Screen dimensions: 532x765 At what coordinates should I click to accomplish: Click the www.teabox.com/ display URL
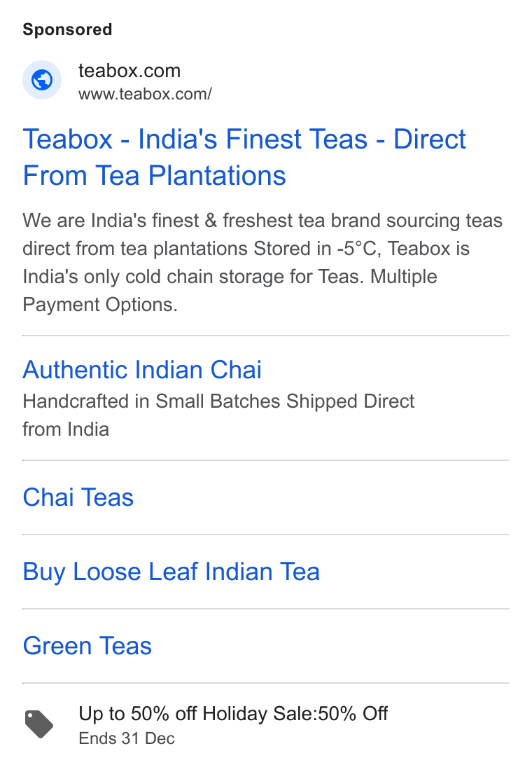145,94
